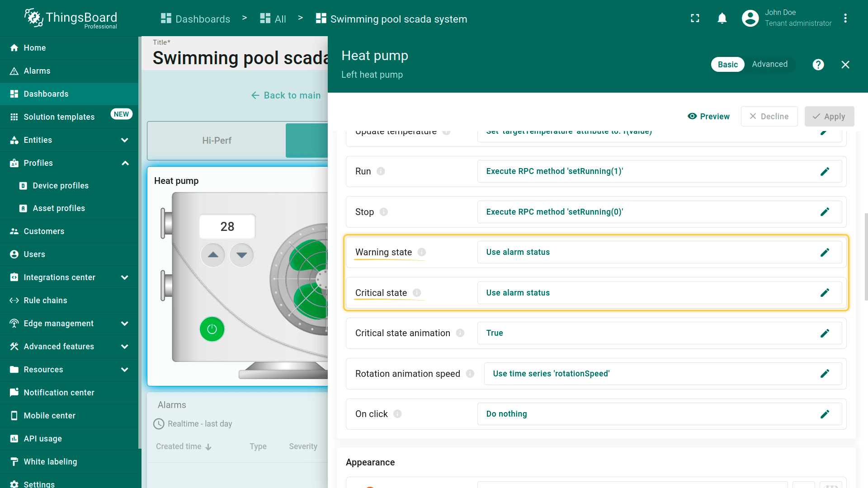Expand the Integrations center section
This screenshot has height=488, width=868.
click(x=125, y=277)
